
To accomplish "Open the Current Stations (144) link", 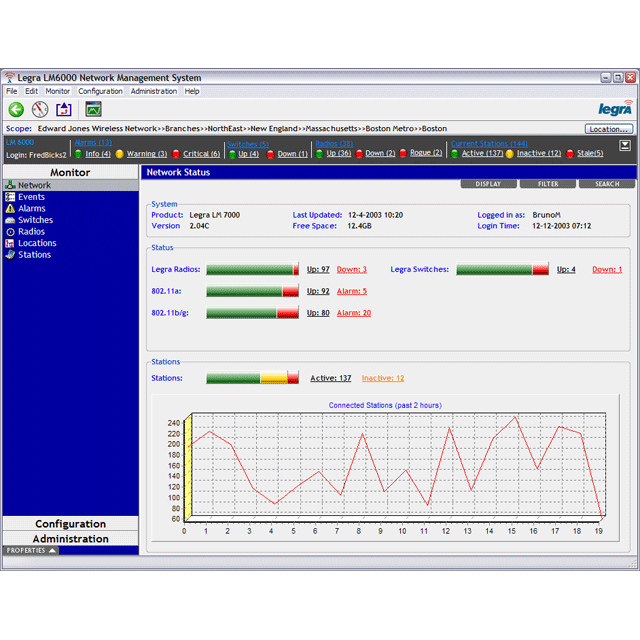I will pos(489,144).
